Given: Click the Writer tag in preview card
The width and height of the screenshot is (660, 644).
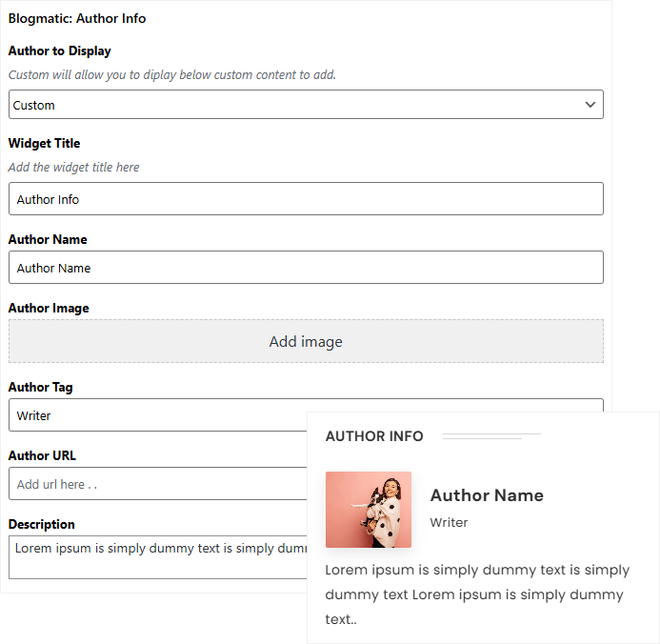Looking at the screenshot, I should [x=449, y=522].
